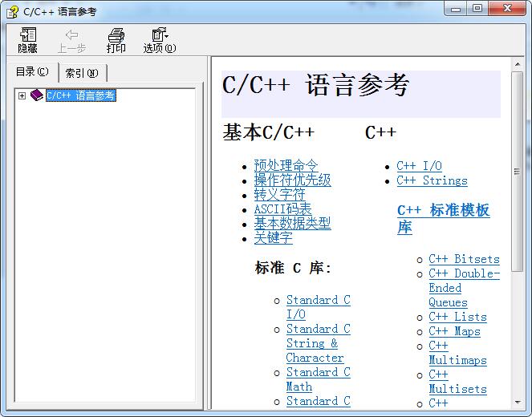Open the Standard C String & Character link
Screen dimensions: 532x417
[319, 343]
